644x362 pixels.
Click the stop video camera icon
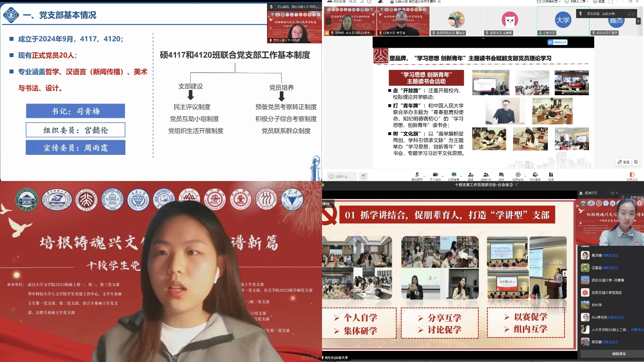click(x=435, y=175)
